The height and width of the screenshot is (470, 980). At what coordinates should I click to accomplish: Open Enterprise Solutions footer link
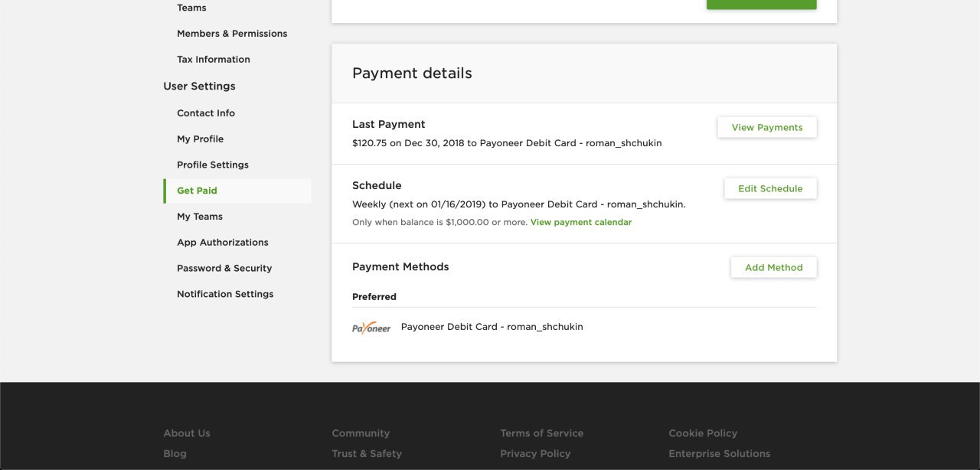(x=720, y=454)
